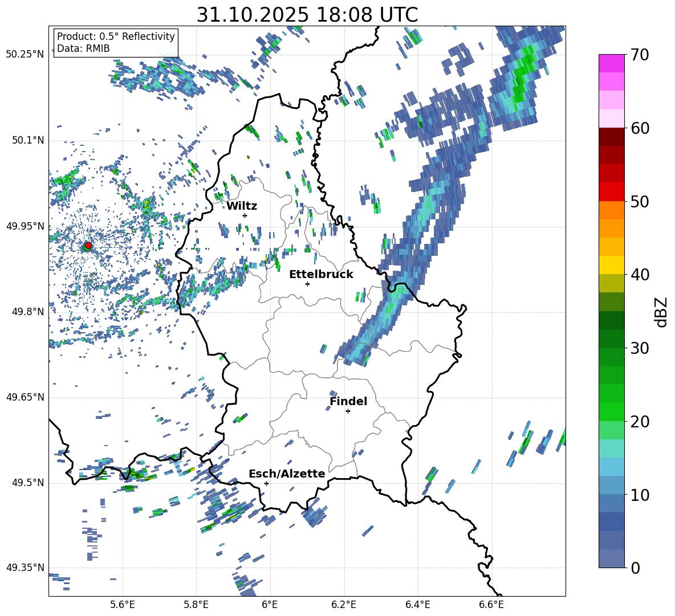The image size is (675, 616).
Task: Pick the bright green colorbar swatch above 20
Action: 611,411
